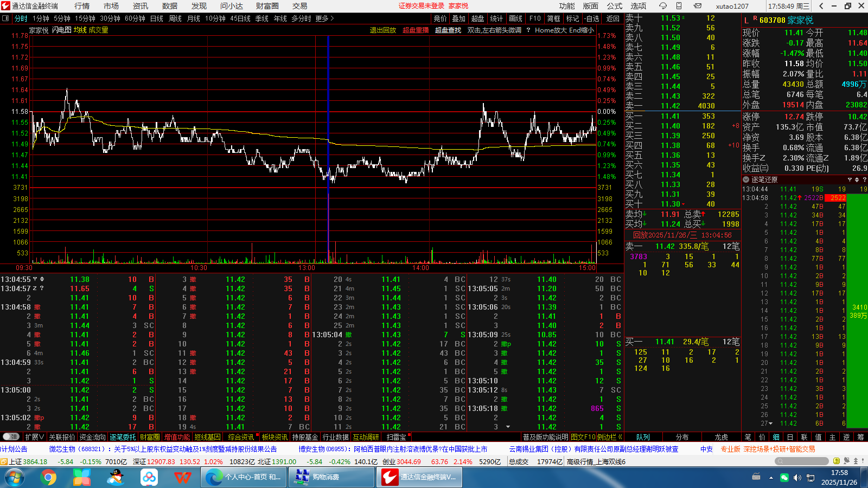Click the volume speaker tray icon
This screenshot has height=488, width=868.
797,477
